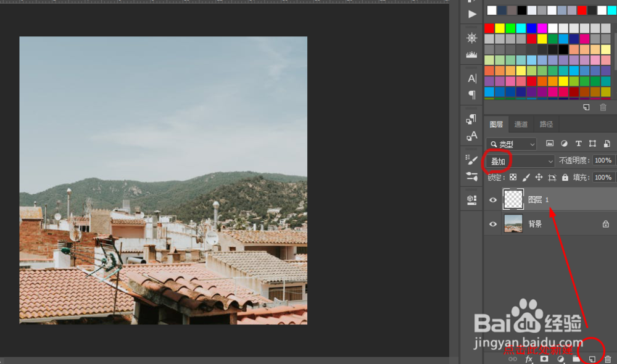Prevent artboard auto-nesting lock
The width and height of the screenshot is (617, 364).
552,178
